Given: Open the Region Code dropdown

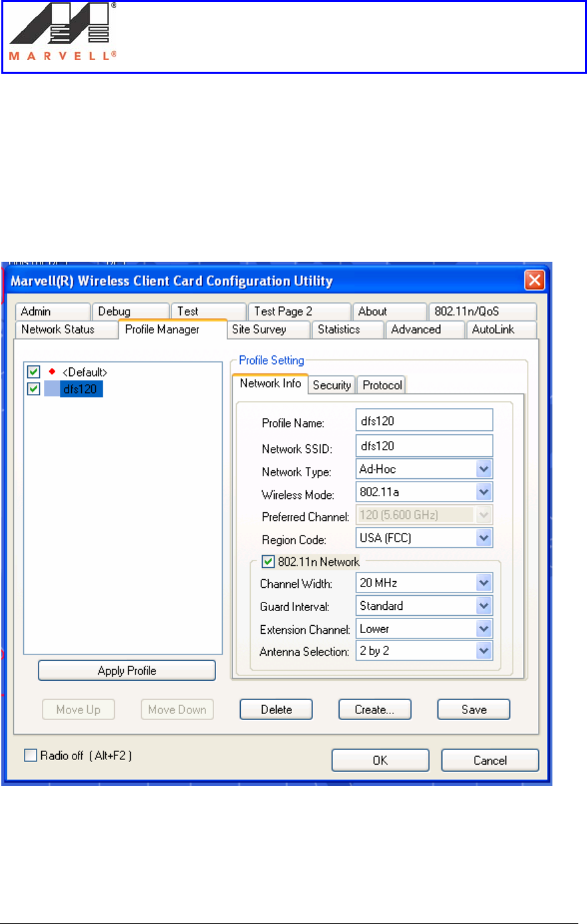Looking at the screenshot, I should pyautogui.click(x=424, y=537).
